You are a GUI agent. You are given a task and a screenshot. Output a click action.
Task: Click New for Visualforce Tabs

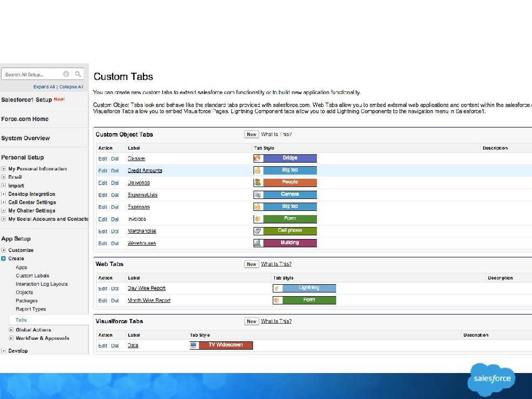(251, 321)
